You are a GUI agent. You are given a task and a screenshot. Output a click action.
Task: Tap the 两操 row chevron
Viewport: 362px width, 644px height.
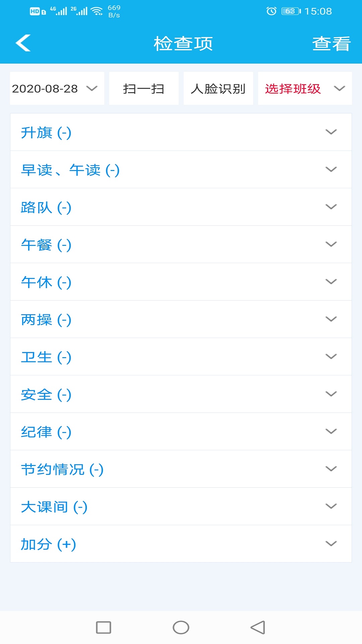pyautogui.click(x=331, y=319)
